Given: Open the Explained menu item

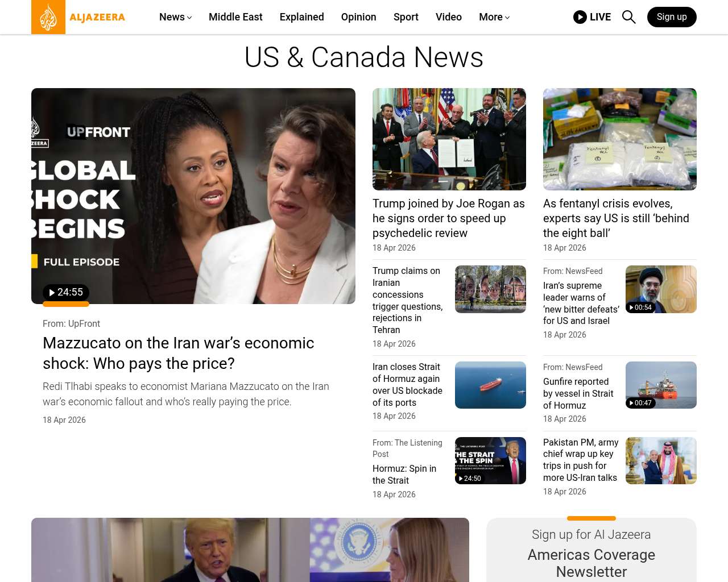Looking at the screenshot, I should tap(301, 17).
